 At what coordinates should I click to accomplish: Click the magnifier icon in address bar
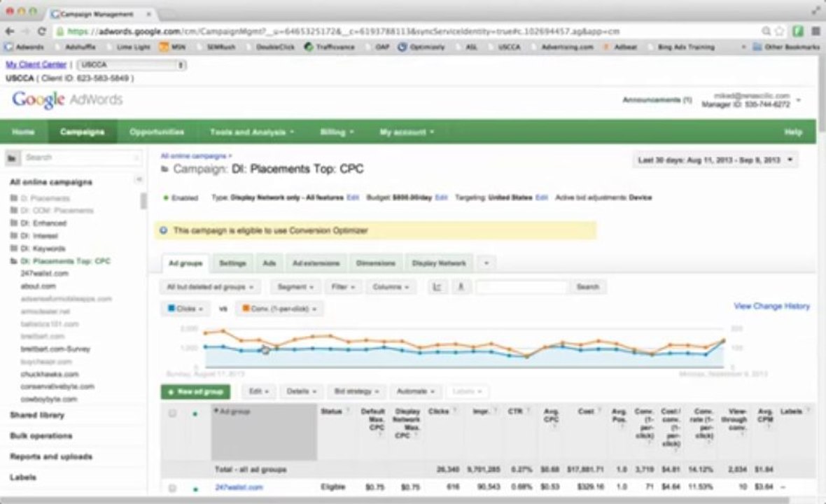tap(766, 31)
